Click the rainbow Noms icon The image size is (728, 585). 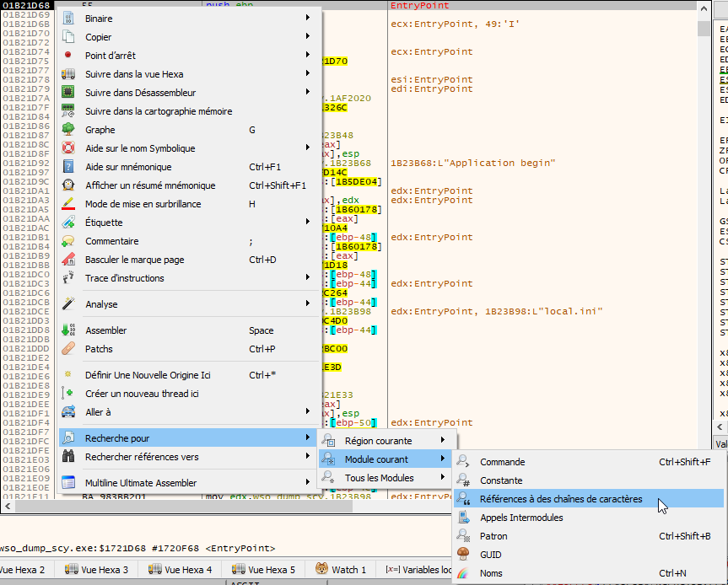pos(462,573)
